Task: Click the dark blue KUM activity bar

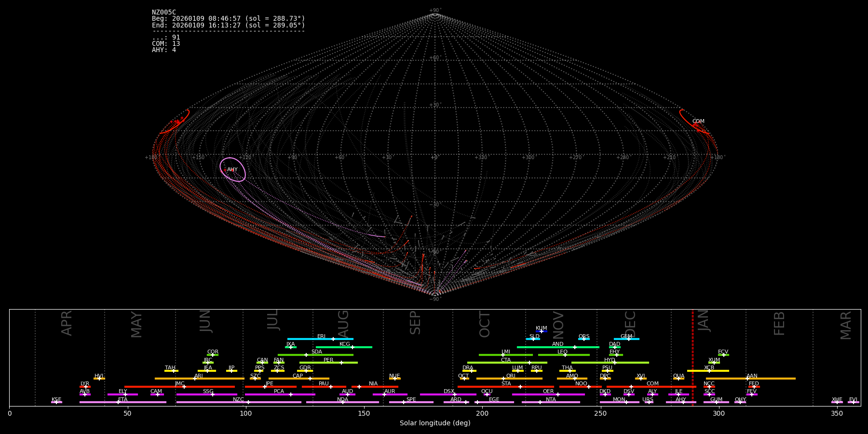Action: coord(542,331)
